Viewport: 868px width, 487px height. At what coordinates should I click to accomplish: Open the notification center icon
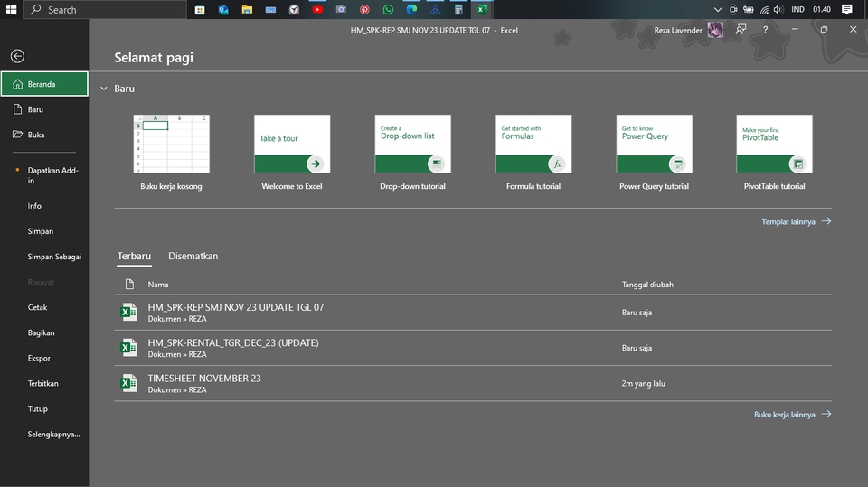tap(846, 9)
